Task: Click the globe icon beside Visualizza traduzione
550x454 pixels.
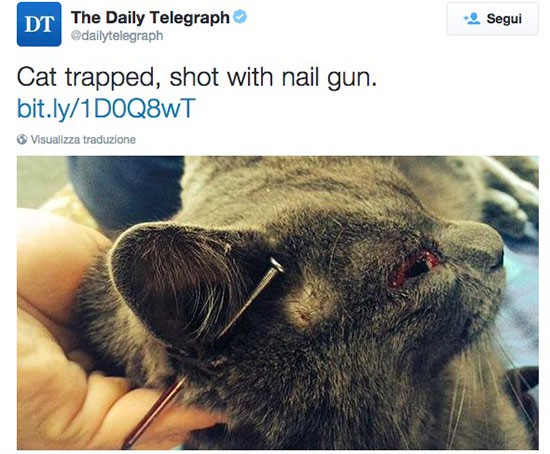Action: [22, 139]
